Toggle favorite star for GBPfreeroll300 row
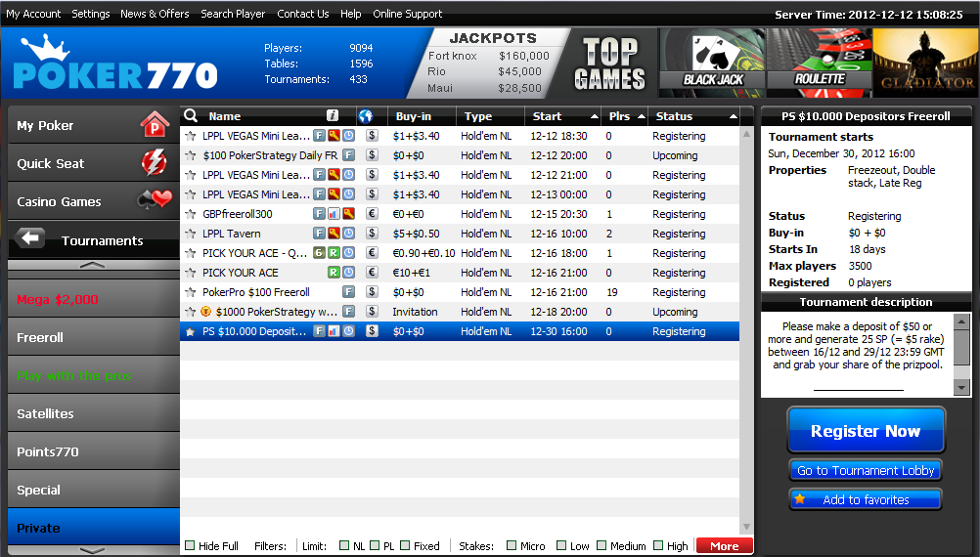 pos(191,214)
